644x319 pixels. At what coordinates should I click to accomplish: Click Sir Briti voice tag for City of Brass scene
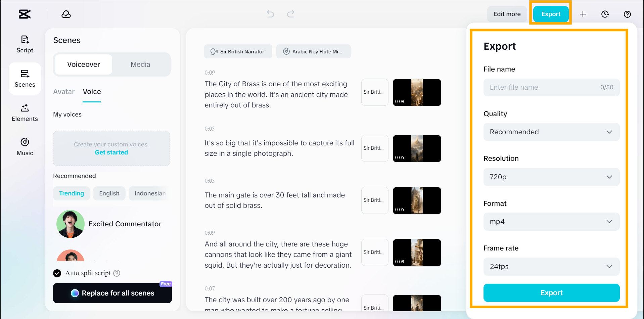pos(375,92)
